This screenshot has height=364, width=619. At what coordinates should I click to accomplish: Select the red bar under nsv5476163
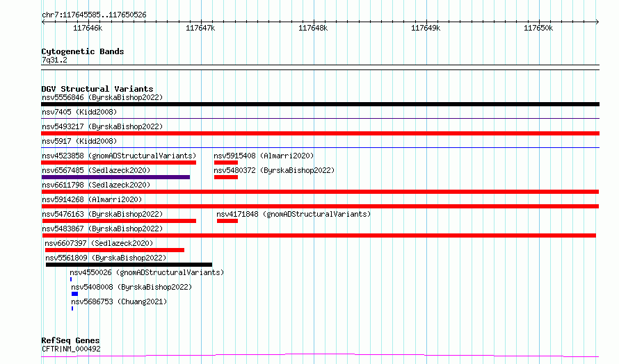119,221
